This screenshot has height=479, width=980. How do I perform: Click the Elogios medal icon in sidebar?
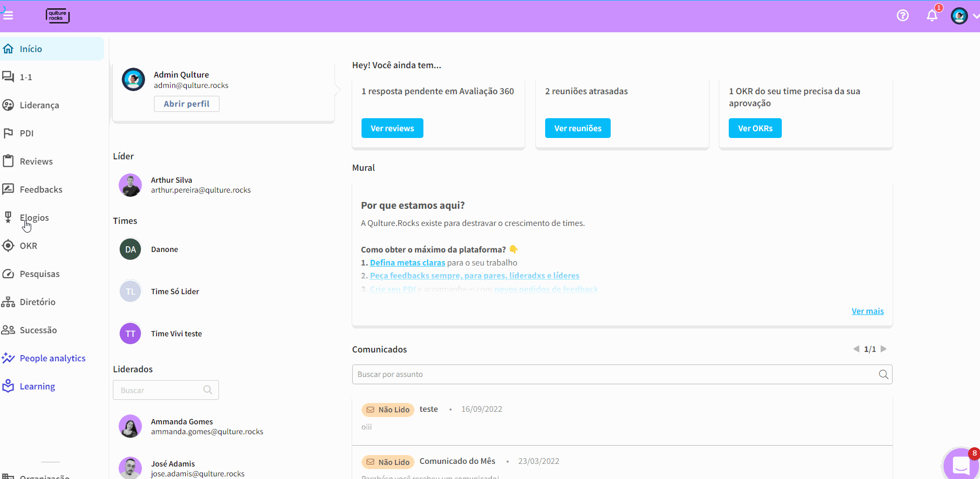click(x=8, y=218)
